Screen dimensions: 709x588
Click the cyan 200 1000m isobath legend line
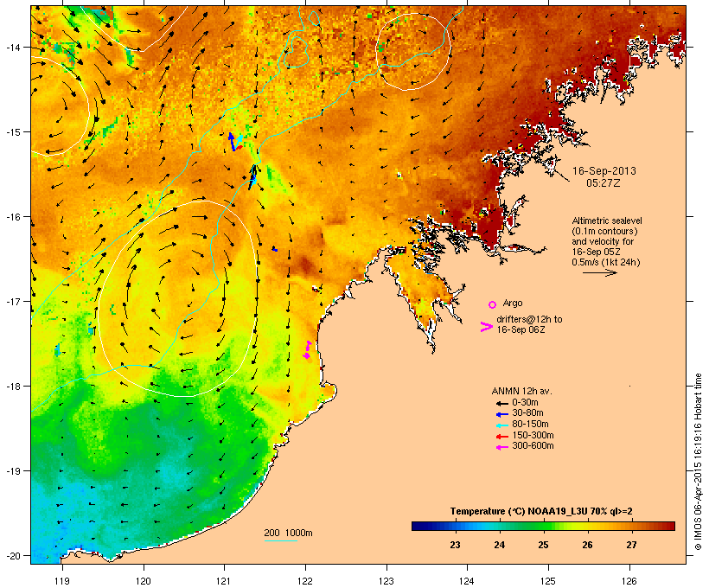(x=280, y=541)
